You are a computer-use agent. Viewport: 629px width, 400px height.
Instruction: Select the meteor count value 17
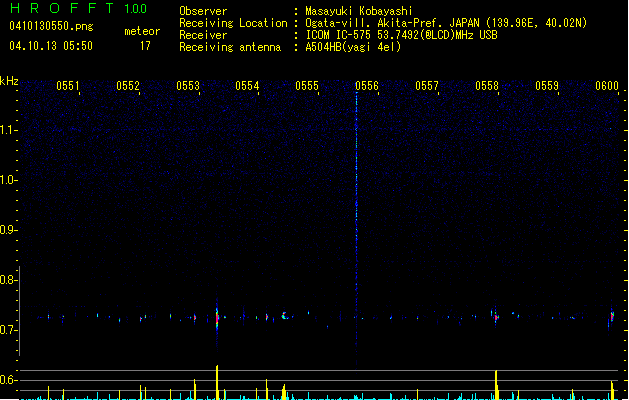(x=145, y=46)
